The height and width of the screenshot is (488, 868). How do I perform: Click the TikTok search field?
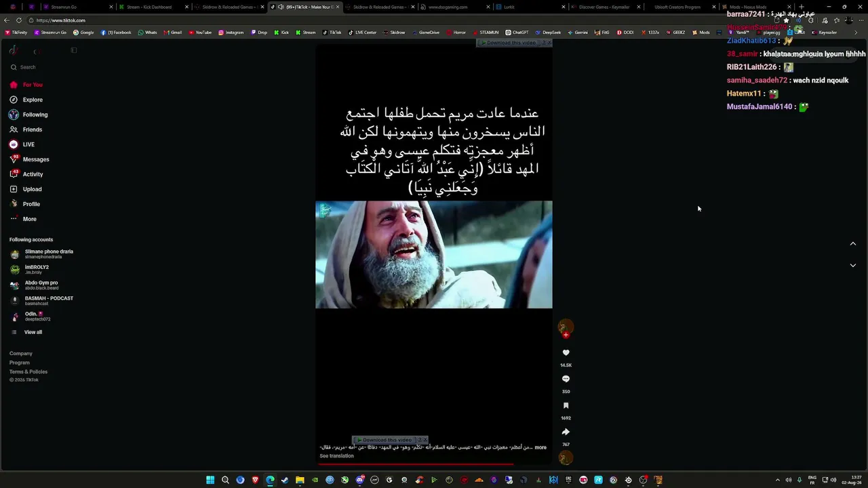[x=42, y=67]
